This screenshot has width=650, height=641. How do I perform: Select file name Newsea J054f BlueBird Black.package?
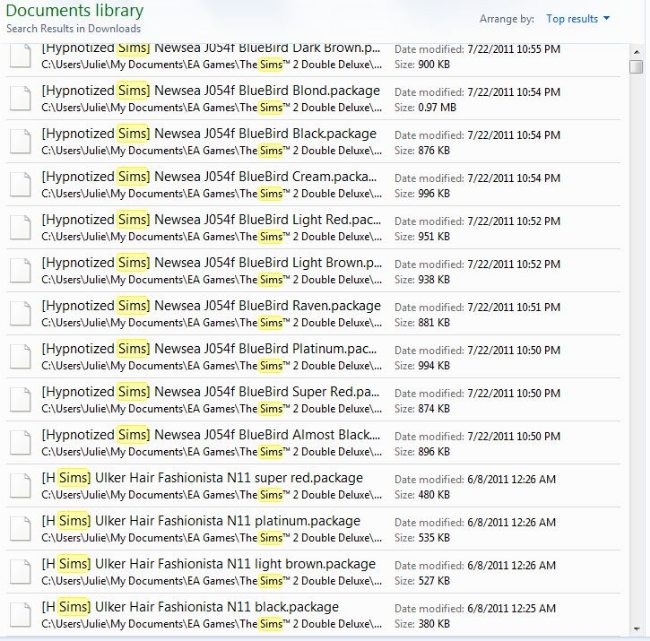(209, 134)
